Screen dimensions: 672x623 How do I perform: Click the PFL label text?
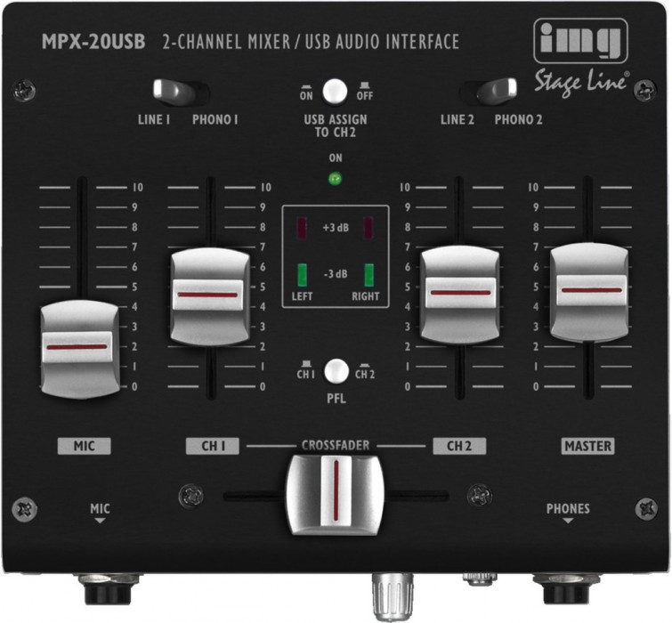[336, 399]
